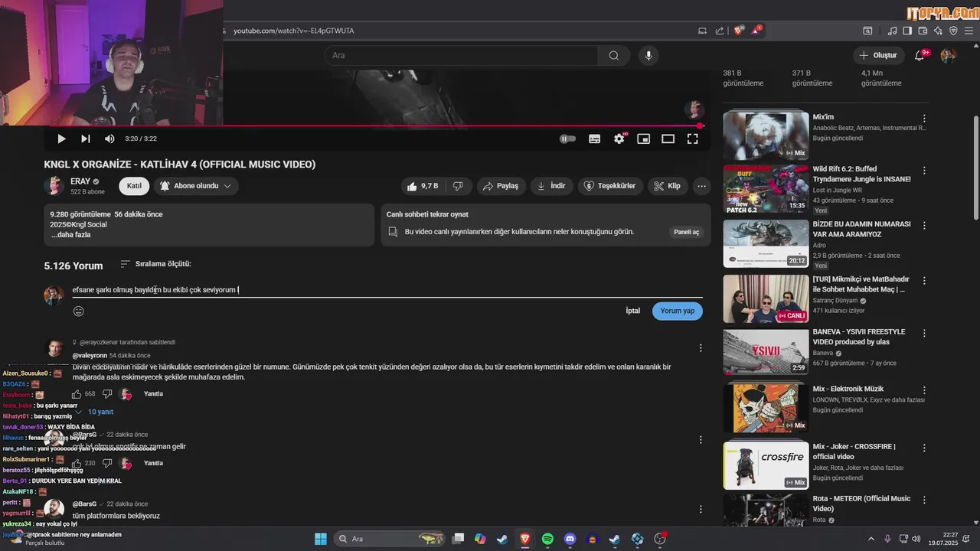This screenshot has width=980, height=551.
Task: Open the Brave VPN shield icon
Action: [953, 31]
